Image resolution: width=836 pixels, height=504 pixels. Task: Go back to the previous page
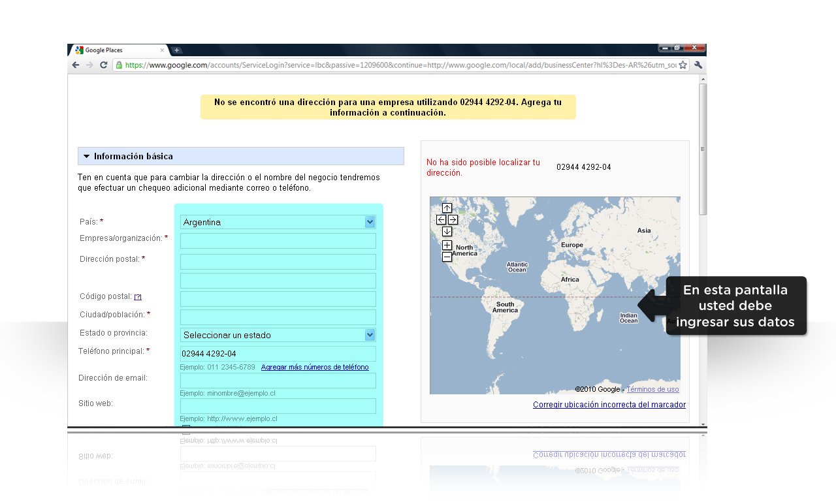(x=76, y=65)
